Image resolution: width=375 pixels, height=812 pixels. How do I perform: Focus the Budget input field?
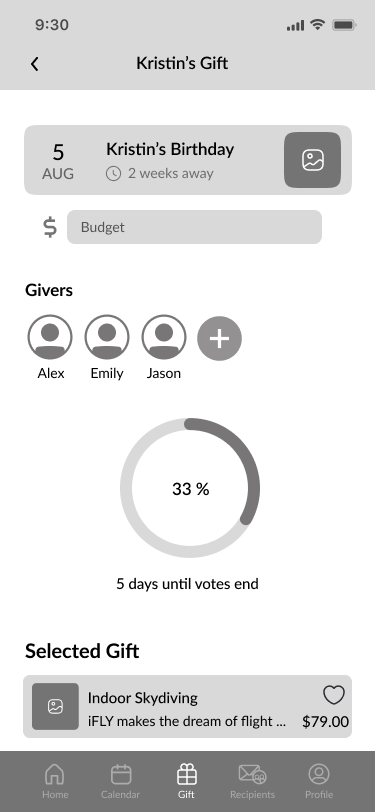click(194, 227)
